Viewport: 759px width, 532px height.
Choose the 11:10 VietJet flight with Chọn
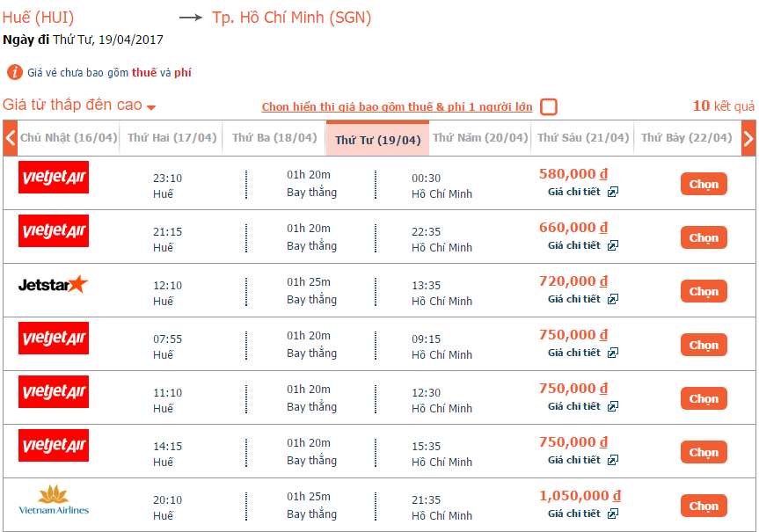pos(704,398)
